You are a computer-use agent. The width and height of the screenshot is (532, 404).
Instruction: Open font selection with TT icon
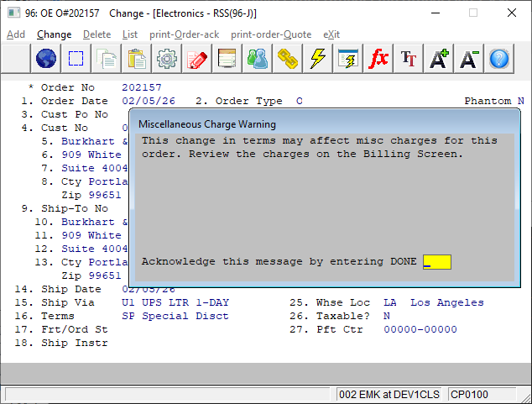coord(409,59)
